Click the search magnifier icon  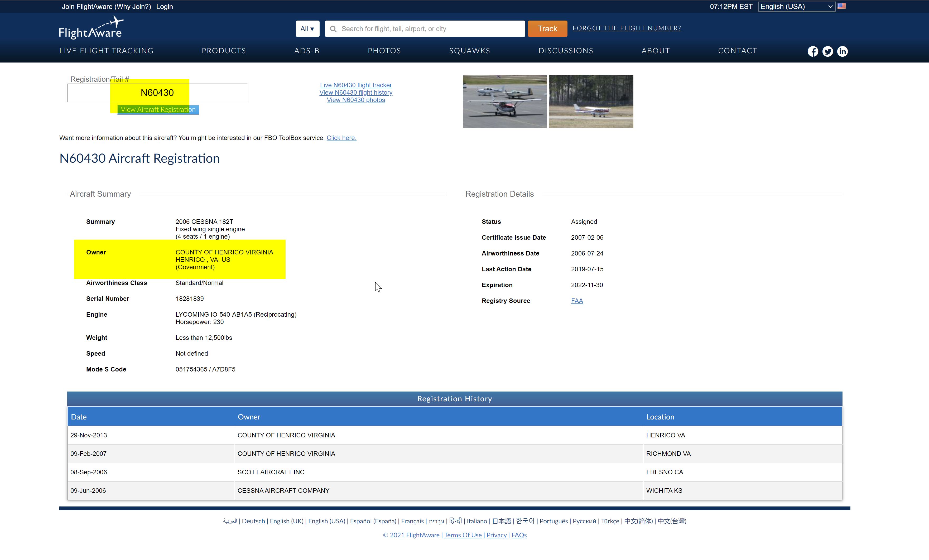tap(333, 29)
